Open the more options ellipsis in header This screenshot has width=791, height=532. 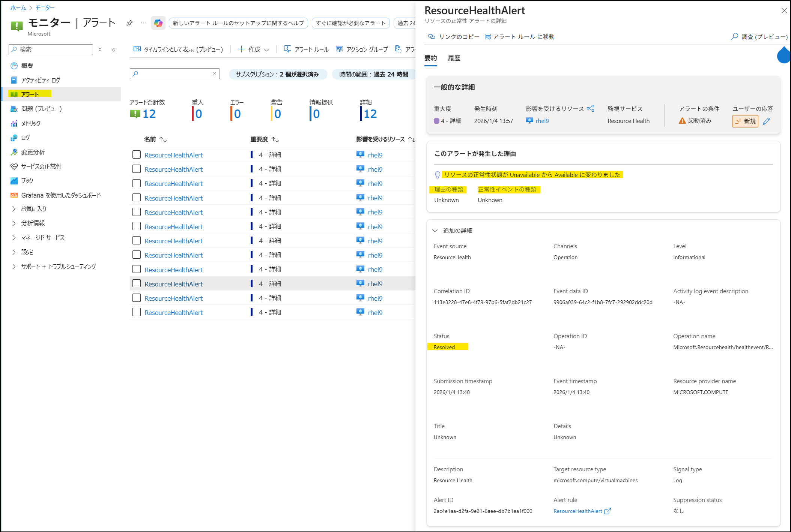click(x=144, y=23)
